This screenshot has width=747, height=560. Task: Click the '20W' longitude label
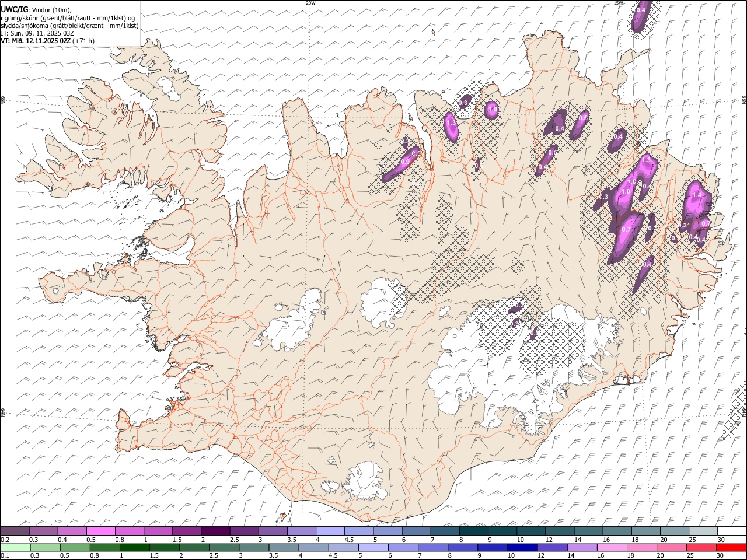310,3
